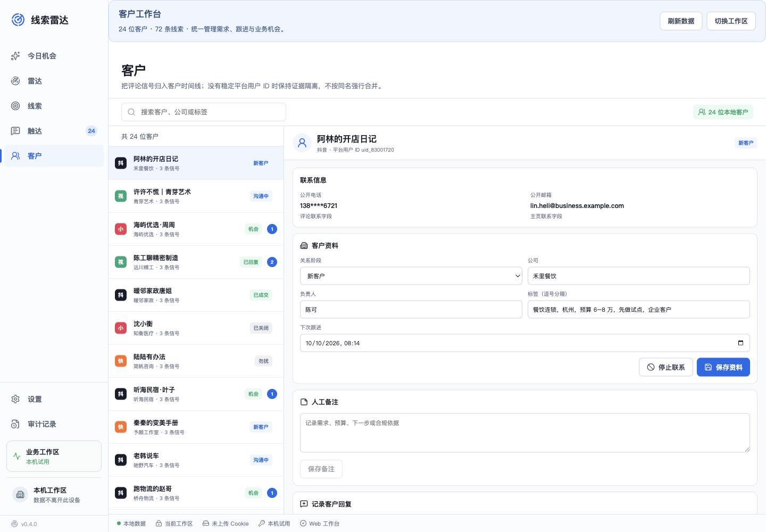Click the 负责人 input field
This screenshot has height=532, width=766.
[411, 310]
